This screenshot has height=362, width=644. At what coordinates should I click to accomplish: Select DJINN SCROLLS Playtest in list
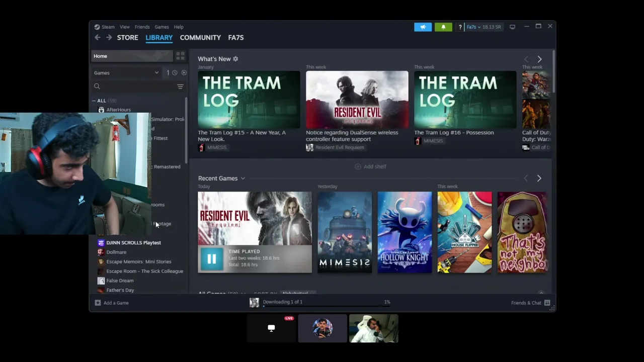click(133, 243)
